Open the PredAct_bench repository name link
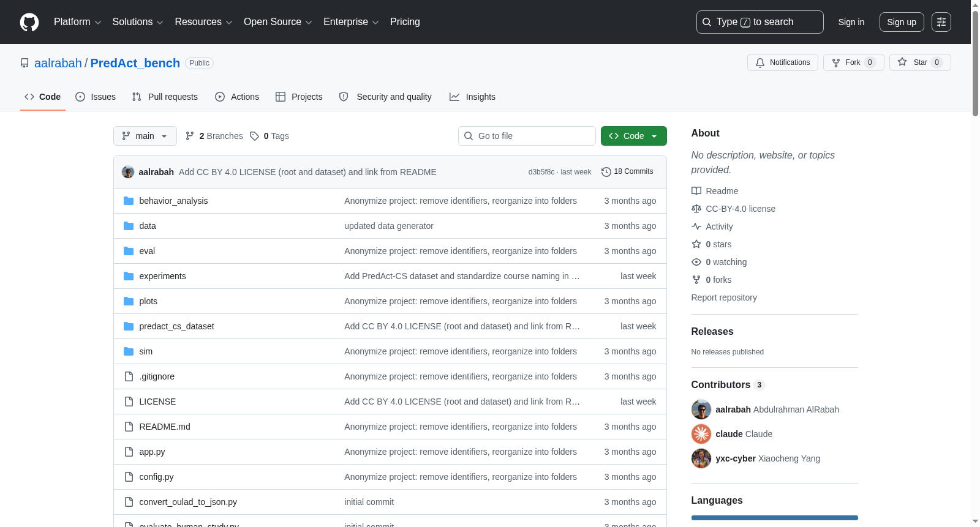The width and height of the screenshot is (980, 527). (135, 63)
